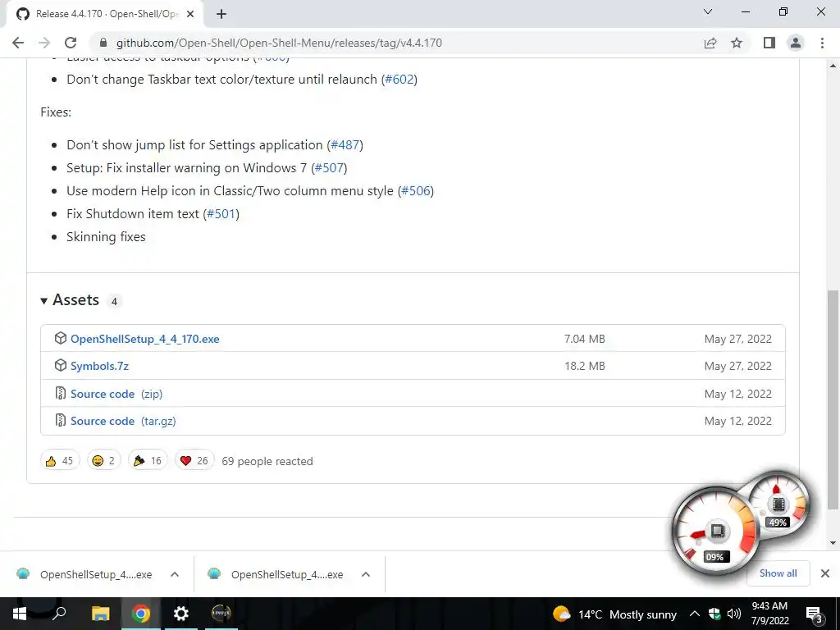The image size is (840, 630).
Task: Expand options for first OpenShellSetup download
Action: [x=175, y=574]
